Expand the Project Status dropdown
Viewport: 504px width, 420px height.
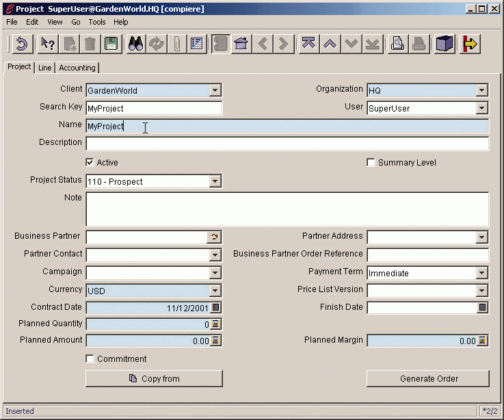click(x=215, y=182)
